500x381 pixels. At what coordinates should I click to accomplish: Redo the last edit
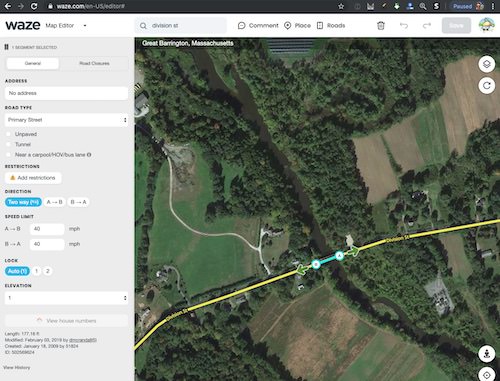coord(427,26)
